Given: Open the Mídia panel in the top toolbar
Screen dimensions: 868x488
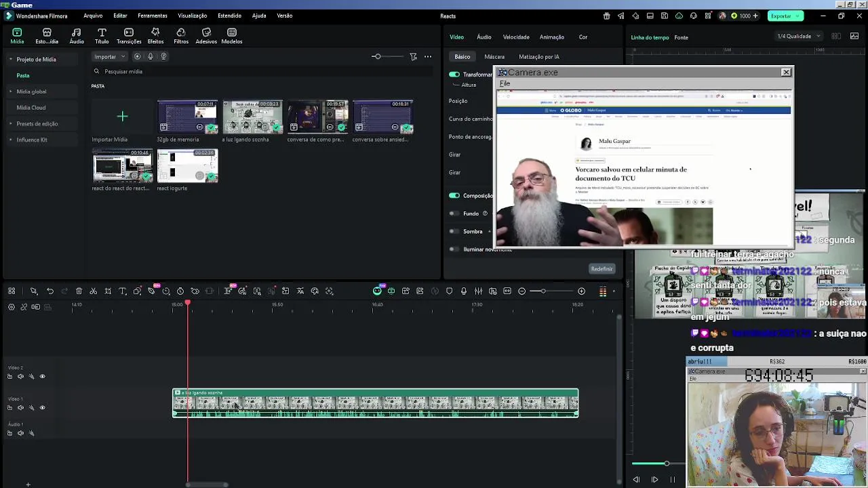Looking at the screenshot, I should click(17, 36).
